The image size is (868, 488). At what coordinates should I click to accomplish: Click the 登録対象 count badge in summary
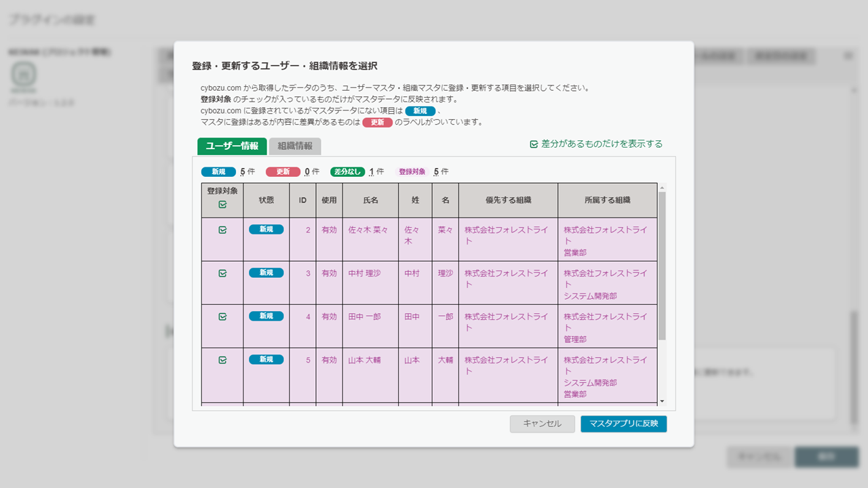click(x=412, y=172)
